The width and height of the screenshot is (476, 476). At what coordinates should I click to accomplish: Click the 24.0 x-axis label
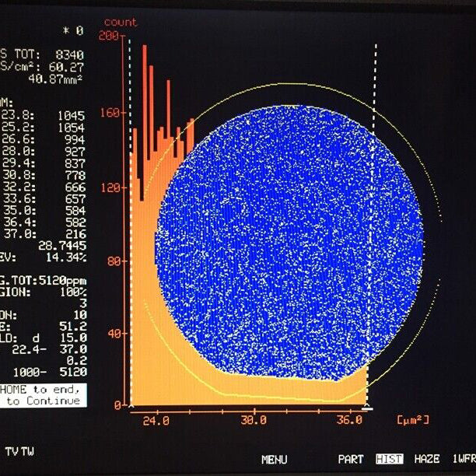156,421
